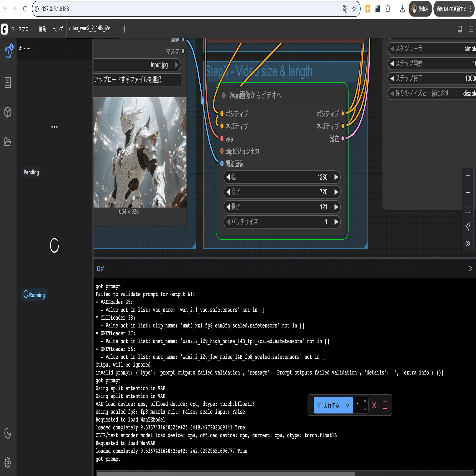This screenshot has height=476, width=476.
Task: Toggle the bottom panel icon in top bar
Action: [x=460, y=29]
